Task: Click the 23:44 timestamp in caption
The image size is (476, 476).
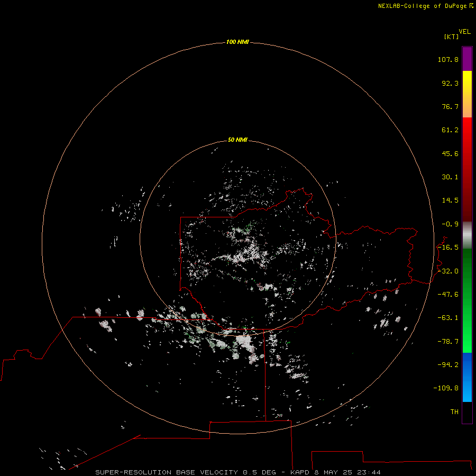Action: pyautogui.click(x=369, y=472)
